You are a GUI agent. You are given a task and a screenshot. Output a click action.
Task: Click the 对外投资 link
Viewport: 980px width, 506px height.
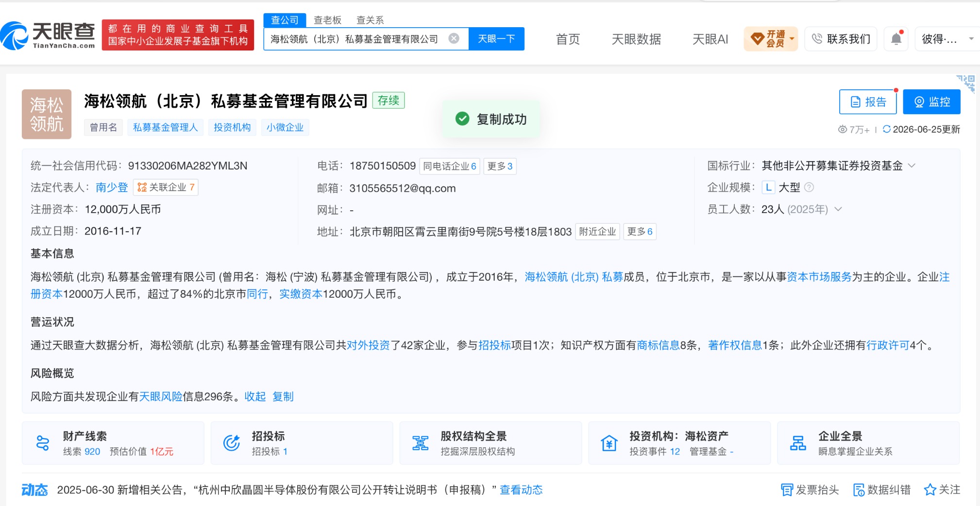coord(369,345)
